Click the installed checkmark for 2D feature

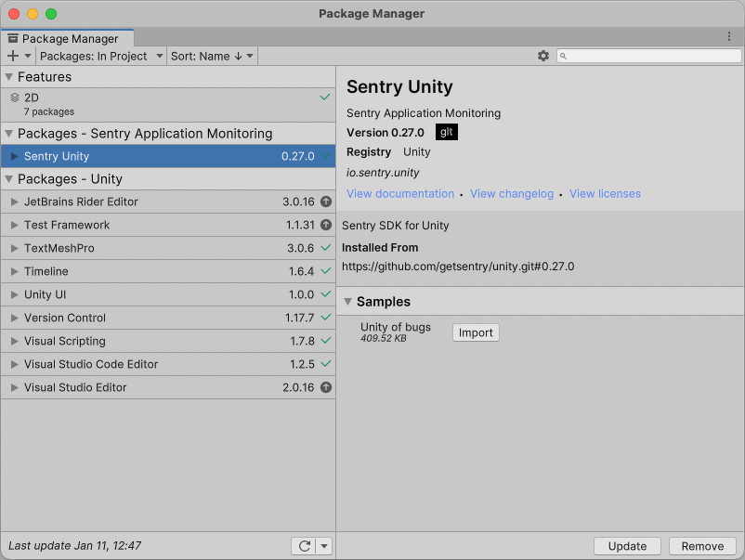325,98
